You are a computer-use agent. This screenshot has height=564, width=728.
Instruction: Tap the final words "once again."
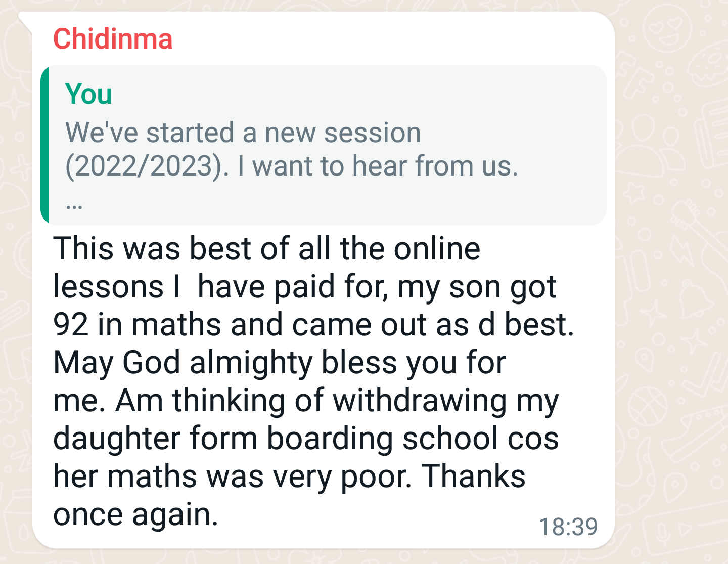tap(135, 514)
